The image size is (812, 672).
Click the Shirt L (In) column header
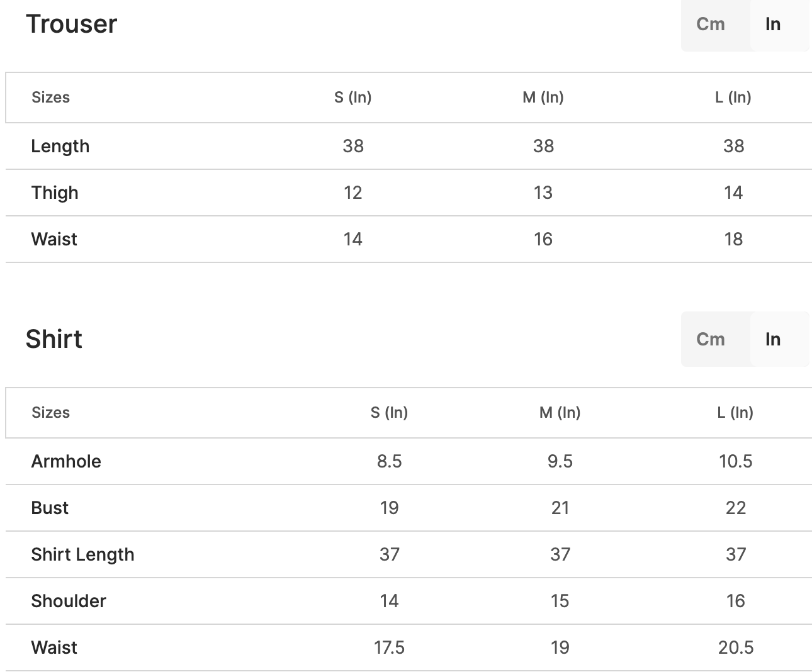(735, 413)
